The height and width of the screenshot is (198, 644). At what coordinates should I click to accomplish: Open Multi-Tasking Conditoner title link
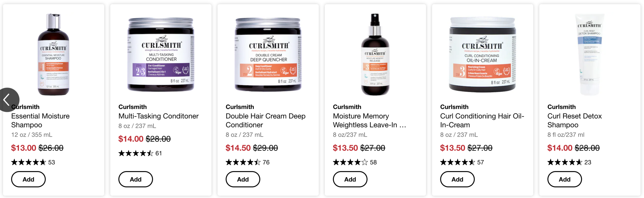pyautogui.click(x=158, y=116)
